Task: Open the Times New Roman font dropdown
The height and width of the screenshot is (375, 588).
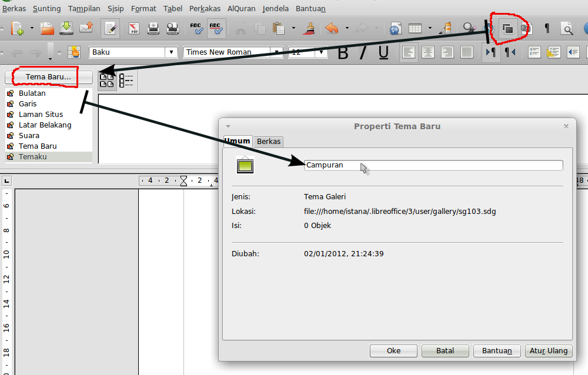Action: click(275, 52)
